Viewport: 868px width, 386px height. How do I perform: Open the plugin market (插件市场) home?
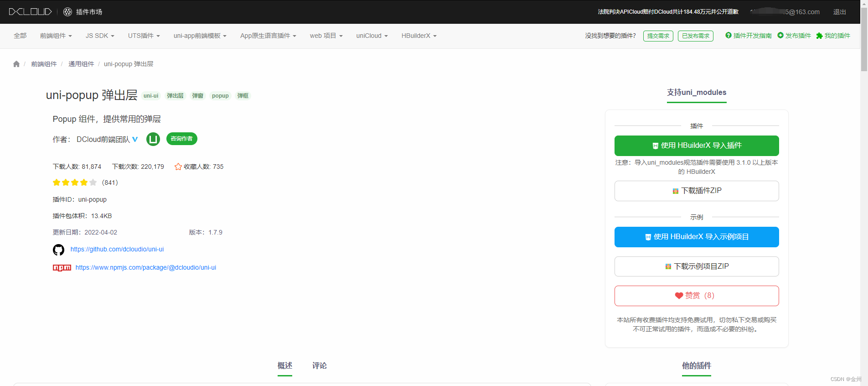coord(83,12)
